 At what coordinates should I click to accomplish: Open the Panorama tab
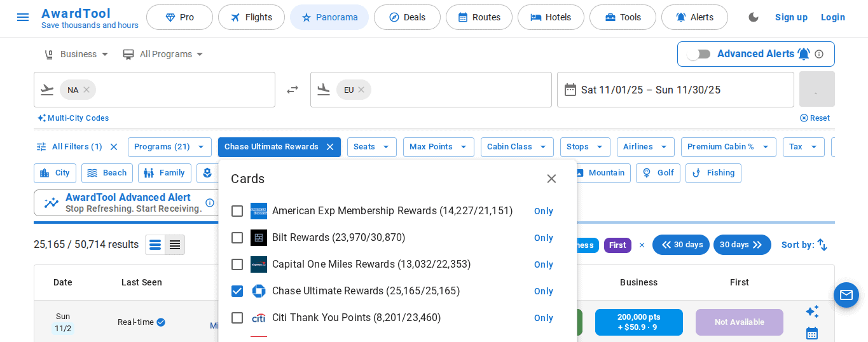(329, 17)
